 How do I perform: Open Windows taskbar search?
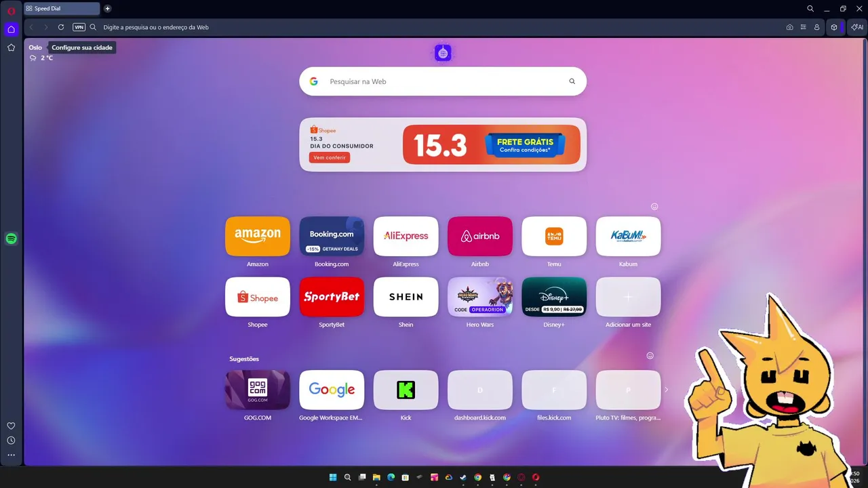(x=347, y=477)
